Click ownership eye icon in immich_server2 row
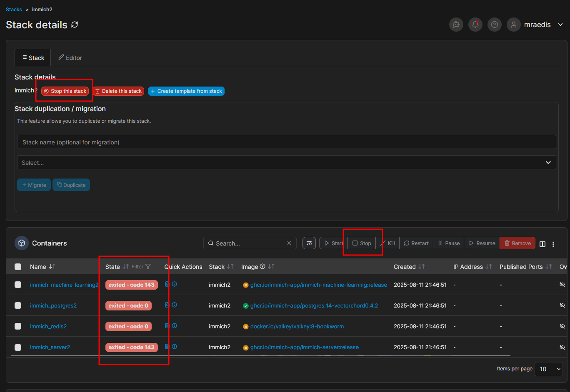The width and height of the screenshot is (570, 392). [562, 347]
